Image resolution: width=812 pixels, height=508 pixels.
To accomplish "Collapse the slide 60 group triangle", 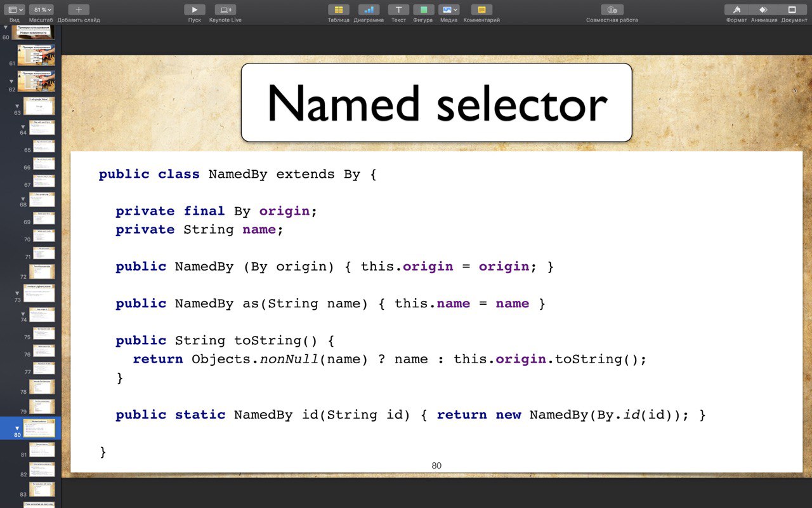I will click(x=6, y=29).
